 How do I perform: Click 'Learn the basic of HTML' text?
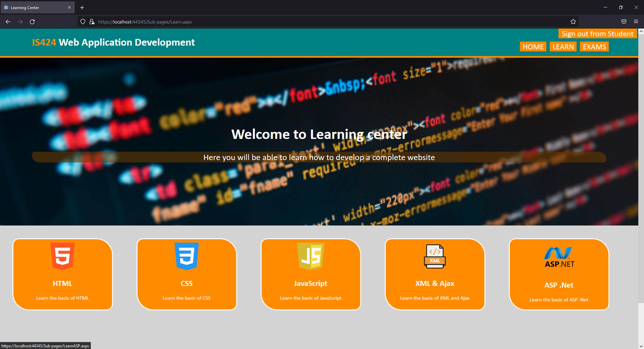[63, 298]
